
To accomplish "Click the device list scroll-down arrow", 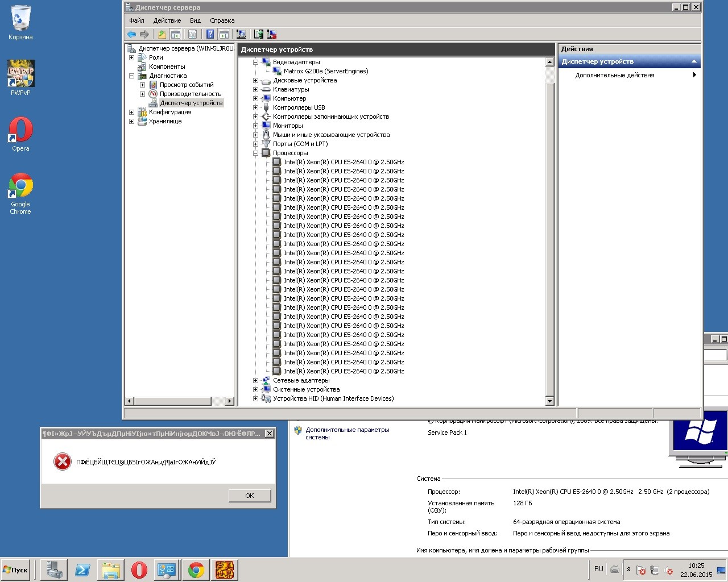I will (x=549, y=401).
